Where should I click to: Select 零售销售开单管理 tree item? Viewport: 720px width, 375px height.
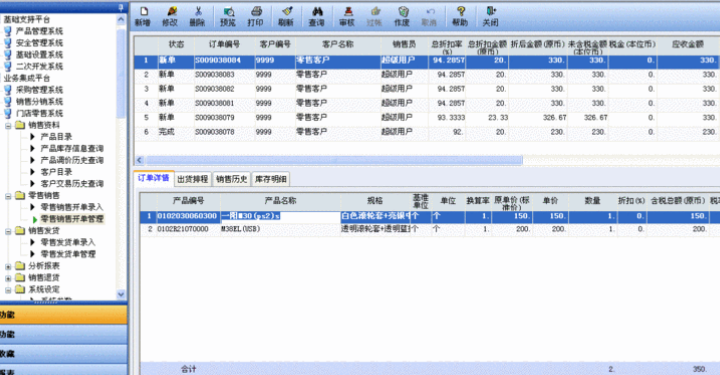72,219
